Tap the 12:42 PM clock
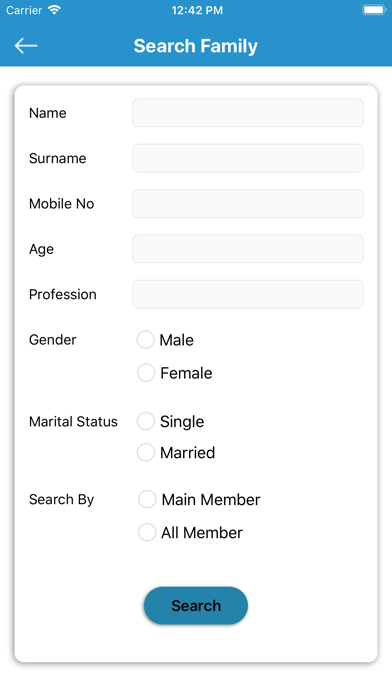 [x=197, y=10]
